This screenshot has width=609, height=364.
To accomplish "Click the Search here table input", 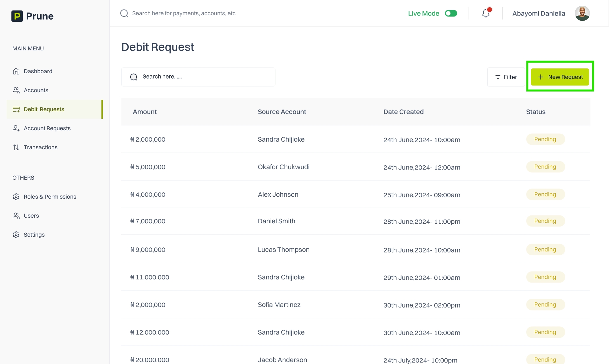I will 203,77.
